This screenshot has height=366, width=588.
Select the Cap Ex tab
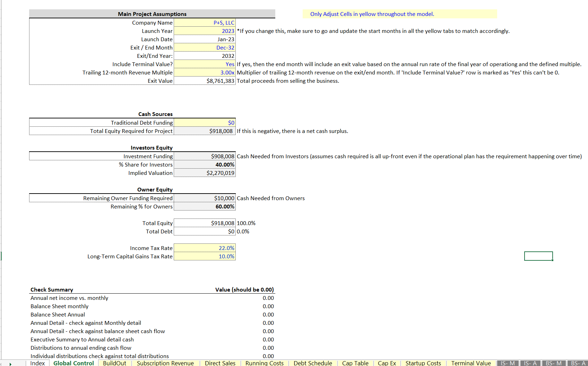tap(387, 363)
